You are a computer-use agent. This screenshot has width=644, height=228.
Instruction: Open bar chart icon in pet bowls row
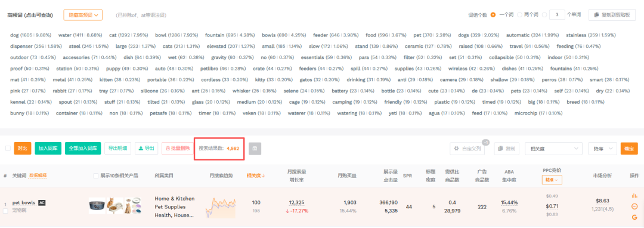pyautogui.click(x=634, y=196)
